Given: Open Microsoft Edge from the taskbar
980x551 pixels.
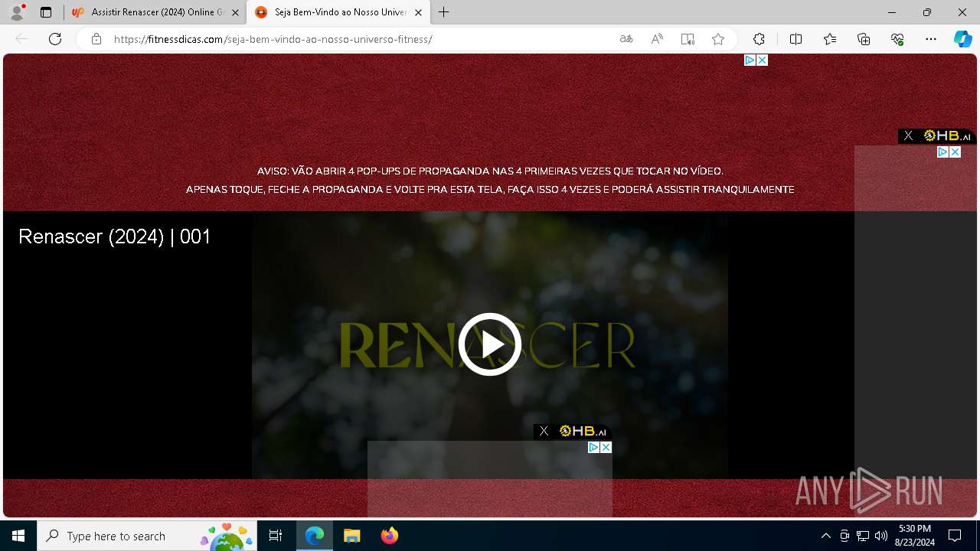Looking at the screenshot, I should pyautogui.click(x=315, y=536).
